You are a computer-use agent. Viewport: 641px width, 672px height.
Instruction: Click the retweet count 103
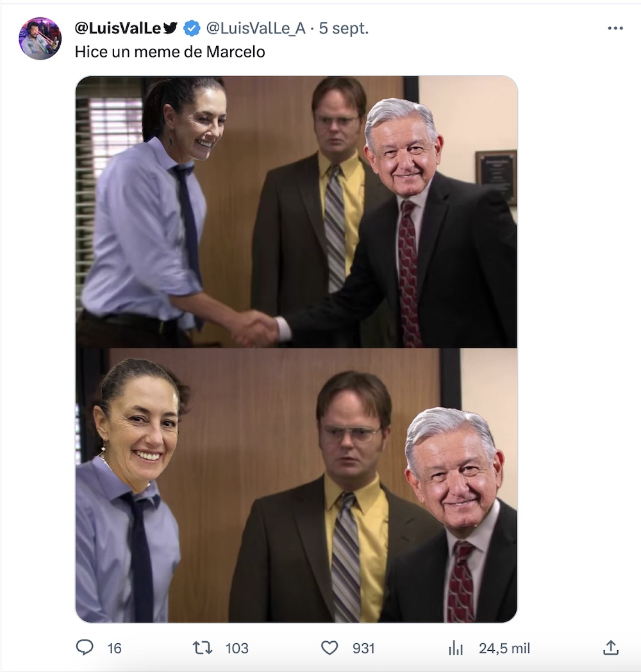click(237, 648)
